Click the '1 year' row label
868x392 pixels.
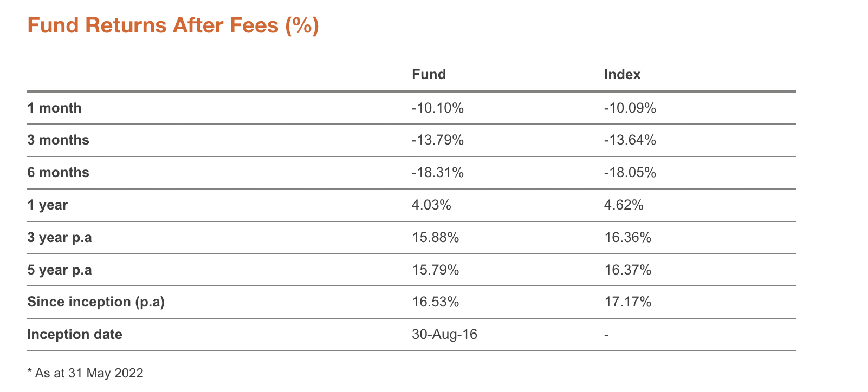(47, 205)
